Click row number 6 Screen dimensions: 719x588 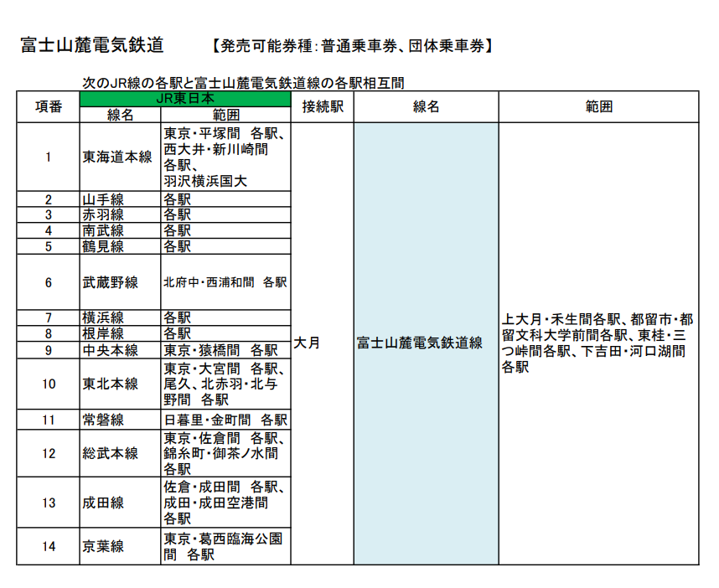[x=48, y=282]
